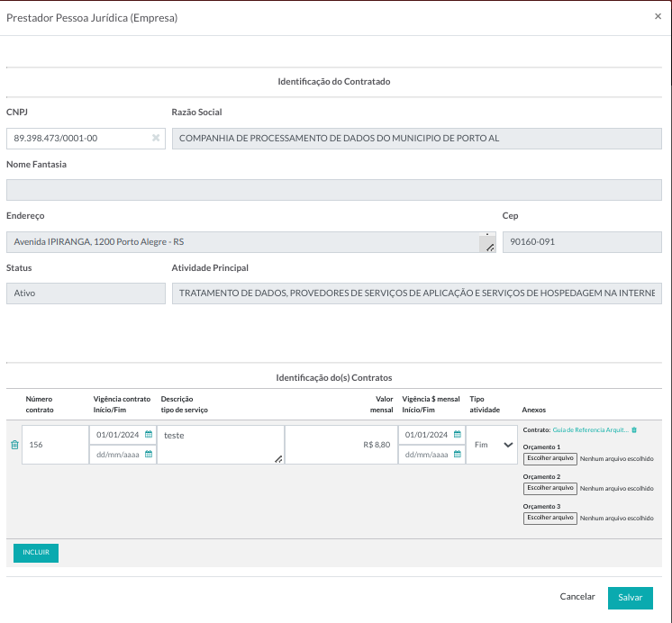The width and height of the screenshot is (672, 623).
Task: Click the Salvar button
Action: click(x=630, y=598)
